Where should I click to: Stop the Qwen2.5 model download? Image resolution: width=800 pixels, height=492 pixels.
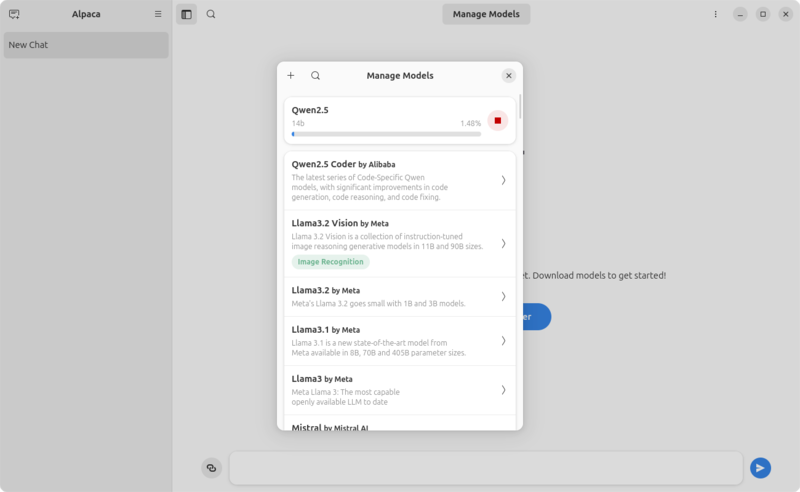pyautogui.click(x=497, y=120)
